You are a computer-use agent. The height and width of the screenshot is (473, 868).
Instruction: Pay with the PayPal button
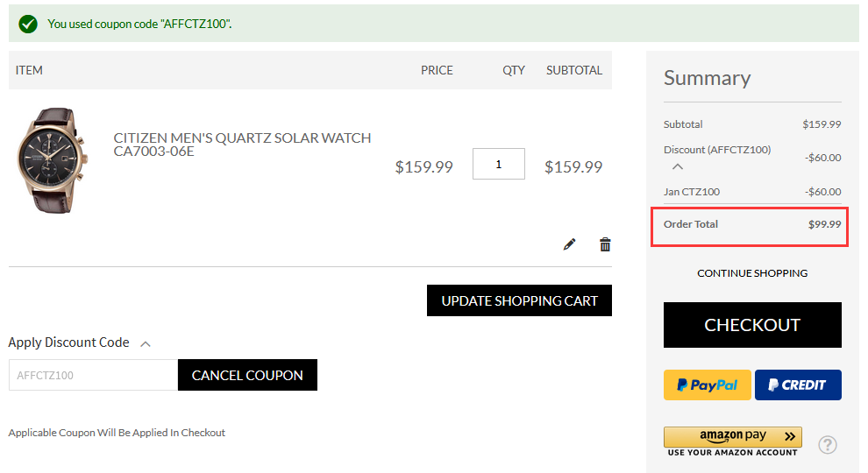click(x=708, y=385)
